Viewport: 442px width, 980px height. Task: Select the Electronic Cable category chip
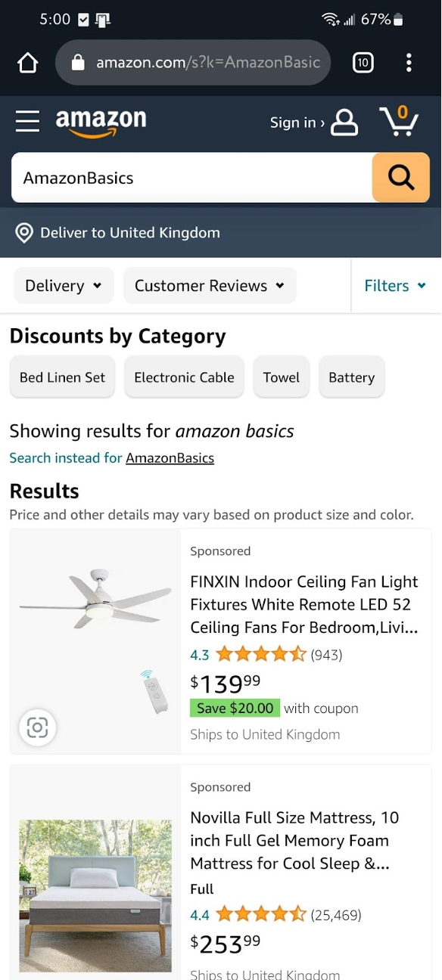[184, 377]
